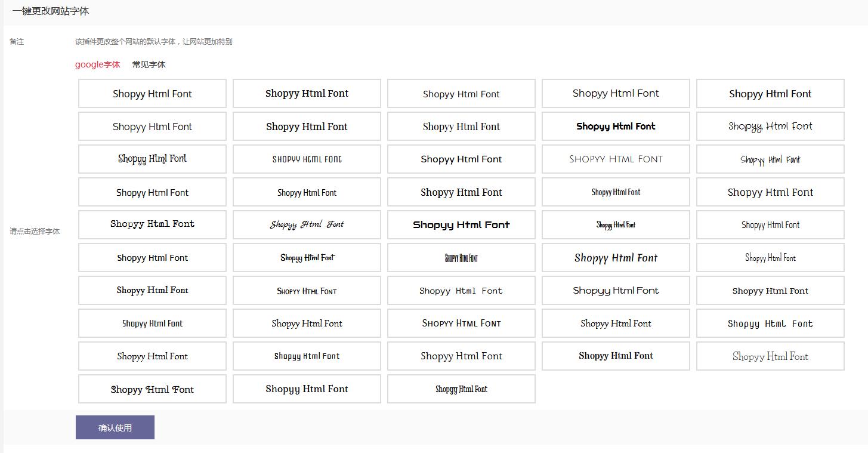This screenshot has height=453, width=868.
Task: Select the light gray all-caps SHOPYY HTML FONT style
Action: (615, 159)
